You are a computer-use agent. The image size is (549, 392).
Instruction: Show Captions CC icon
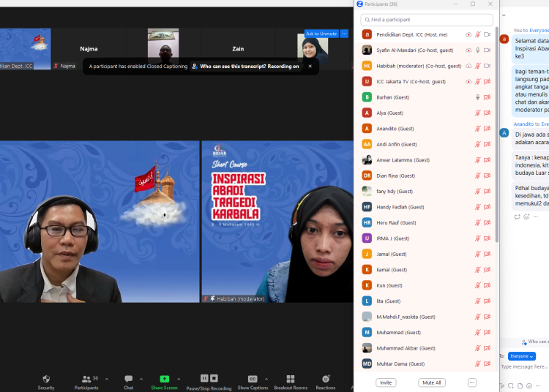click(x=253, y=379)
